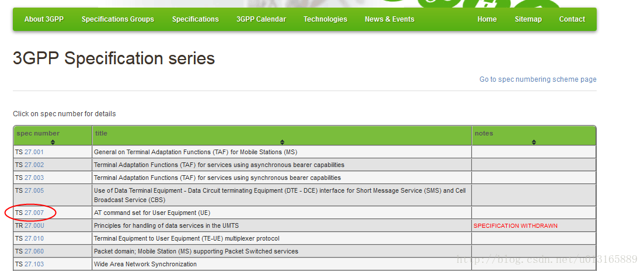The width and height of the screenshot is (644, 271).
Task: Open spec 27.007 details
Action: [34, 213]
